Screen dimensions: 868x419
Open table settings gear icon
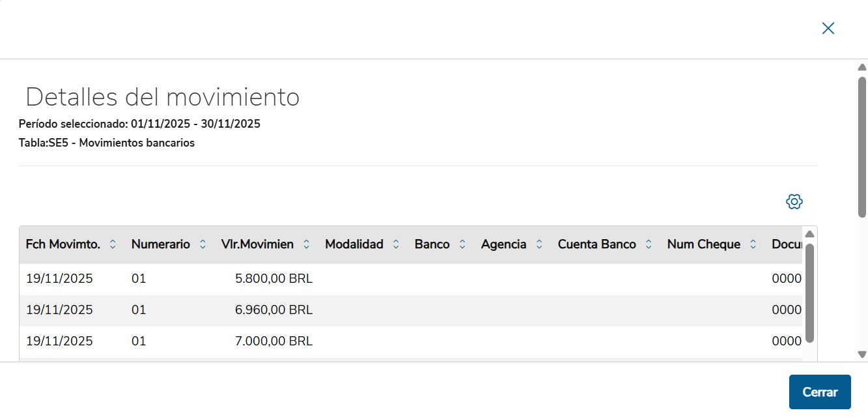click(x=794, y=202)
